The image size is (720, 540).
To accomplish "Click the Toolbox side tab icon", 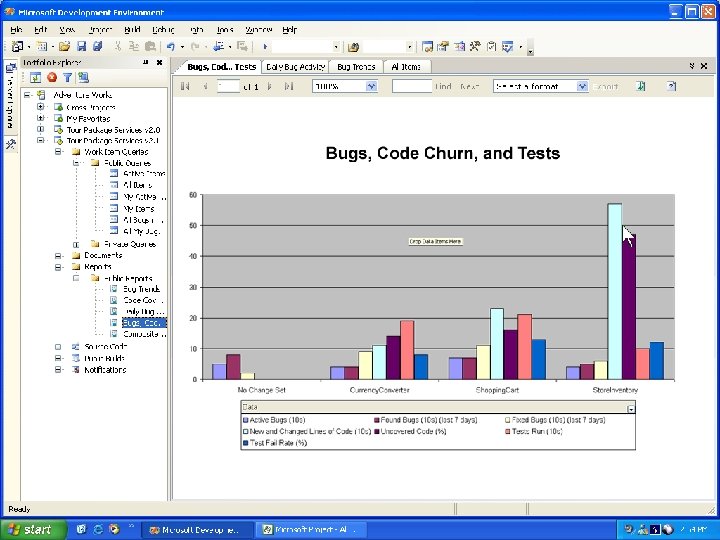I will point(11,145).
